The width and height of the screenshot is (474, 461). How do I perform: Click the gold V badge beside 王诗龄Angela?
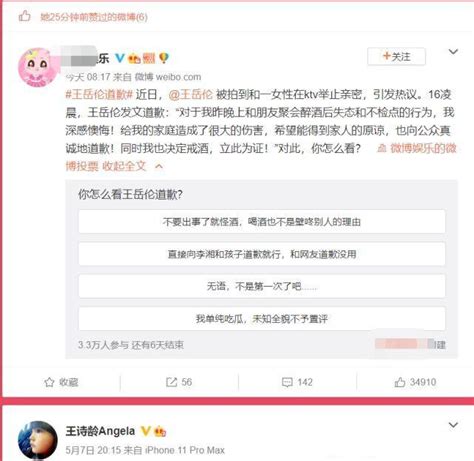(x=146, y=431)
